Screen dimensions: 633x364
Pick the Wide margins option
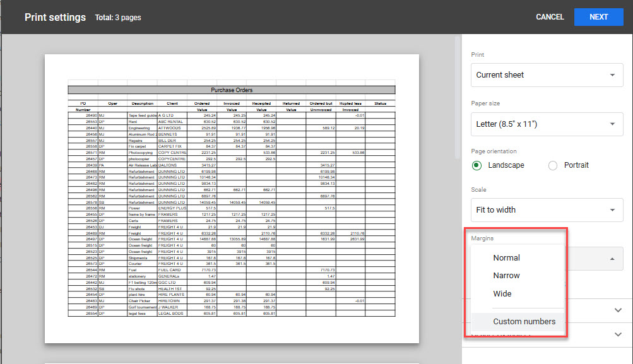(502, 293)
